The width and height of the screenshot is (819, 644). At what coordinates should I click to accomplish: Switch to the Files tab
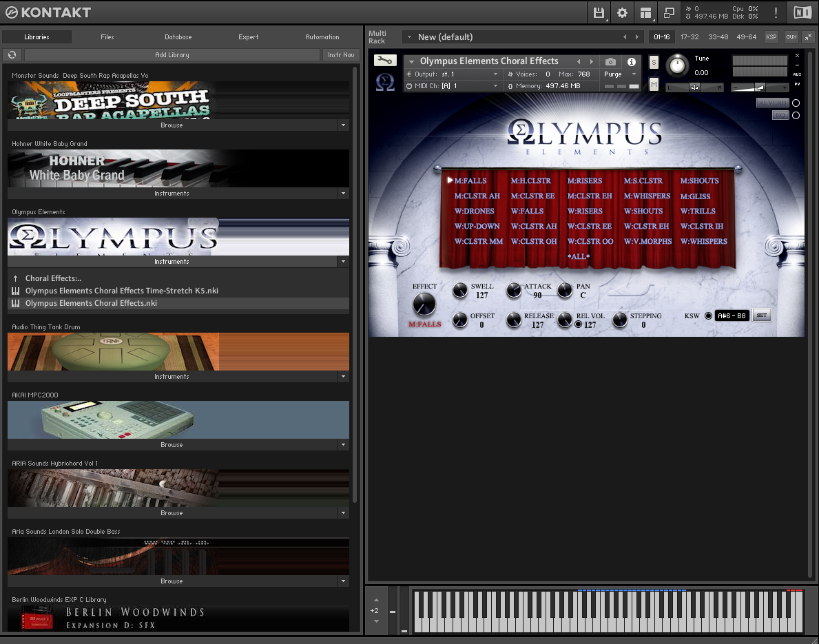pyautogui.click(x=107, y=37)
